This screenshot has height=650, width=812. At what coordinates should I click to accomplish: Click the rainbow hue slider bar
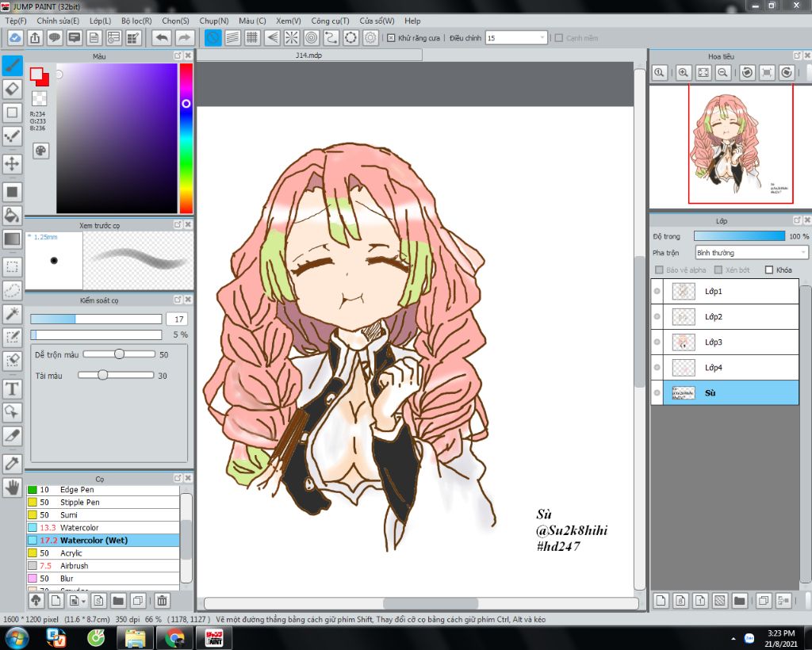point(186,138)
